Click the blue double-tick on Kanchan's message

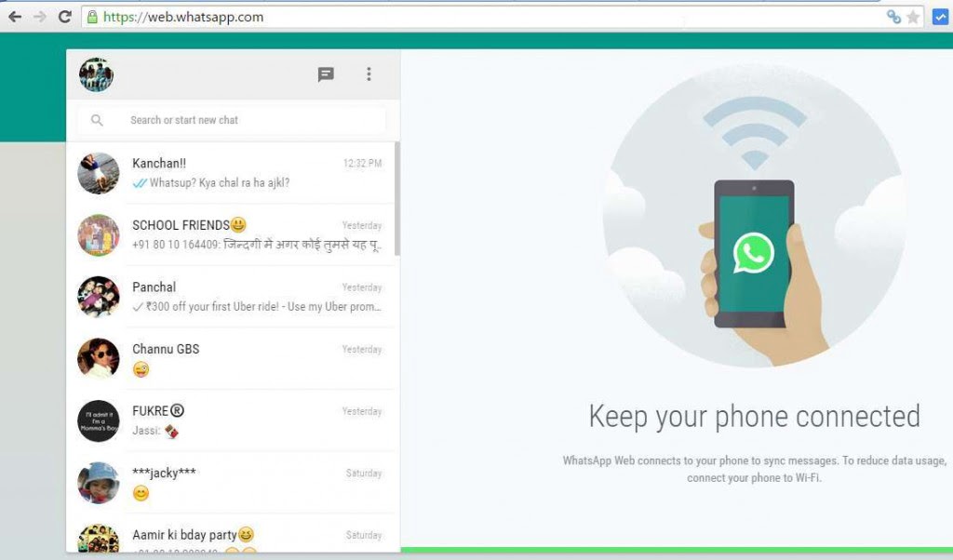pyautogui.click(x=140, y=183)
